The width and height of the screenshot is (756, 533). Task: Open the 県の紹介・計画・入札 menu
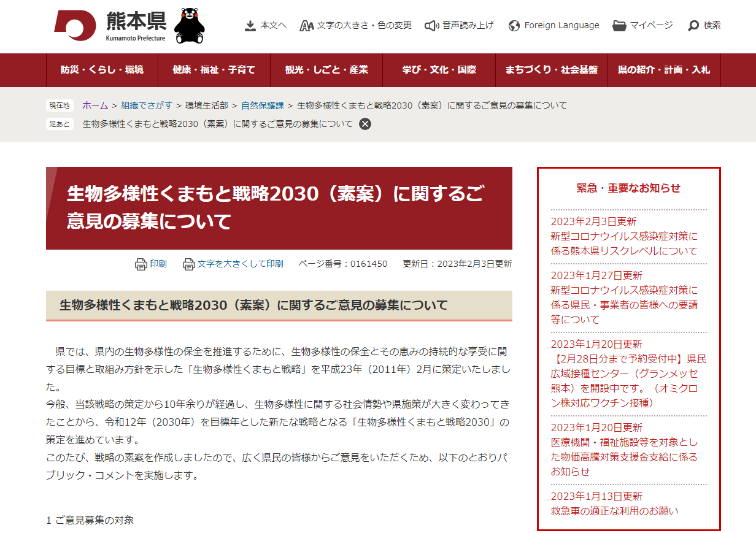664,70
